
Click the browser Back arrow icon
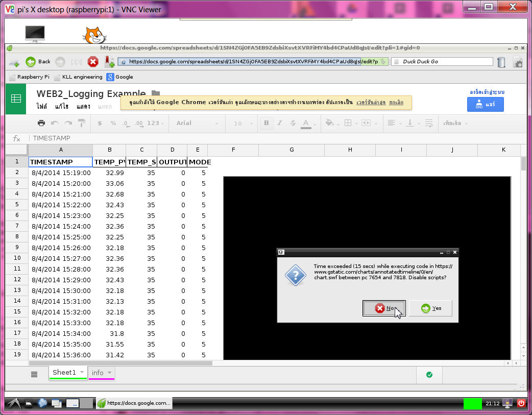[31, 62]
